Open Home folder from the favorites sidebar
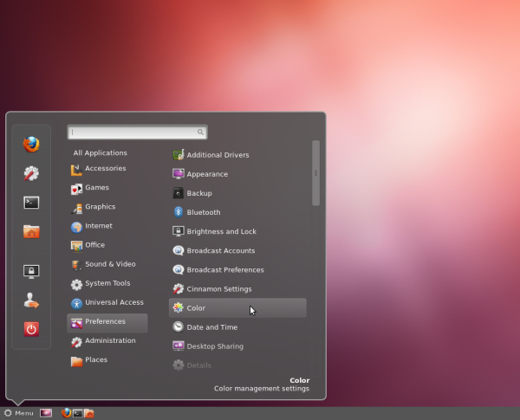This screenshot has height=420, width=520. tap(31, 231)
